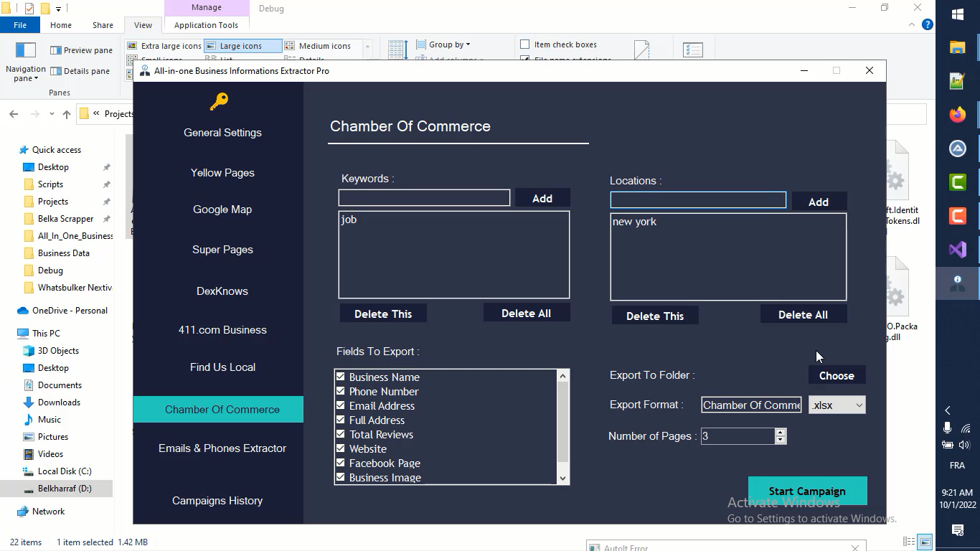The height and width of the screenshot is (551, 980).
Task: Open the DexKnows section
Action: coord(222,291)
